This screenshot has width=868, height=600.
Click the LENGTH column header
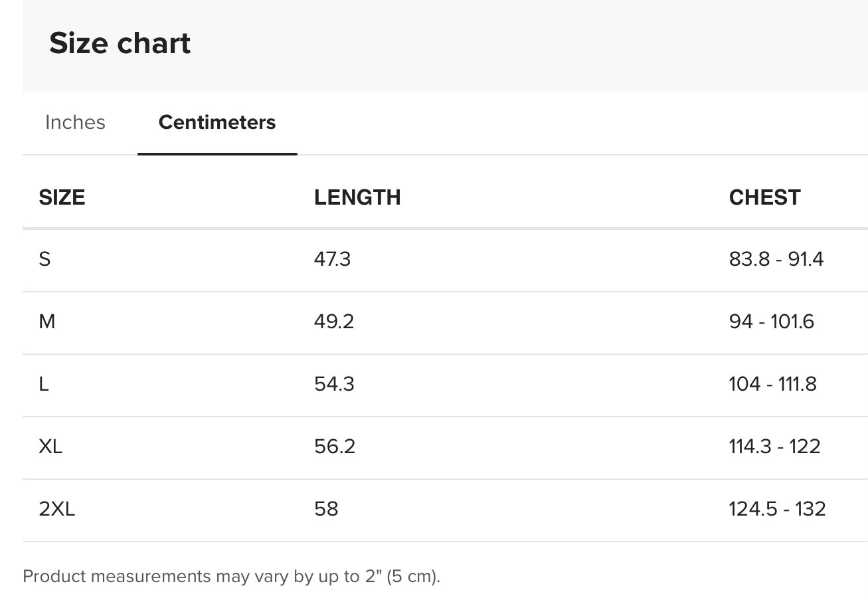(x=357, y=197)
